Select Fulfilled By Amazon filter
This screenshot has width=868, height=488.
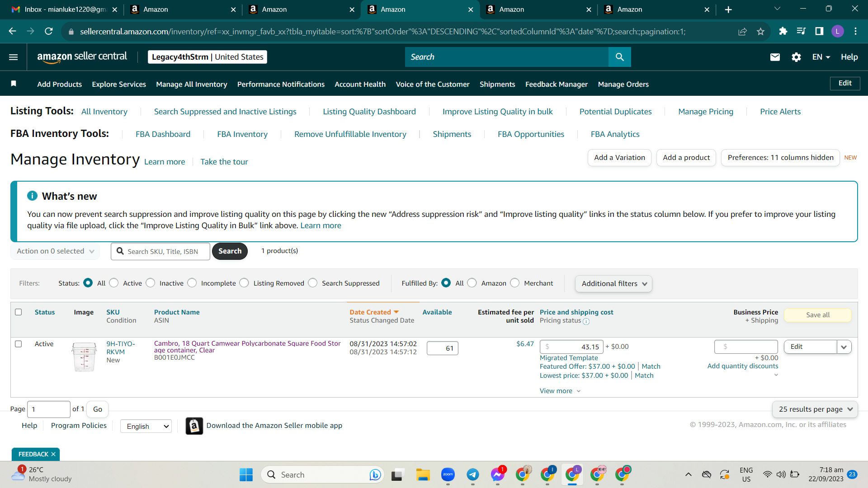472,283
